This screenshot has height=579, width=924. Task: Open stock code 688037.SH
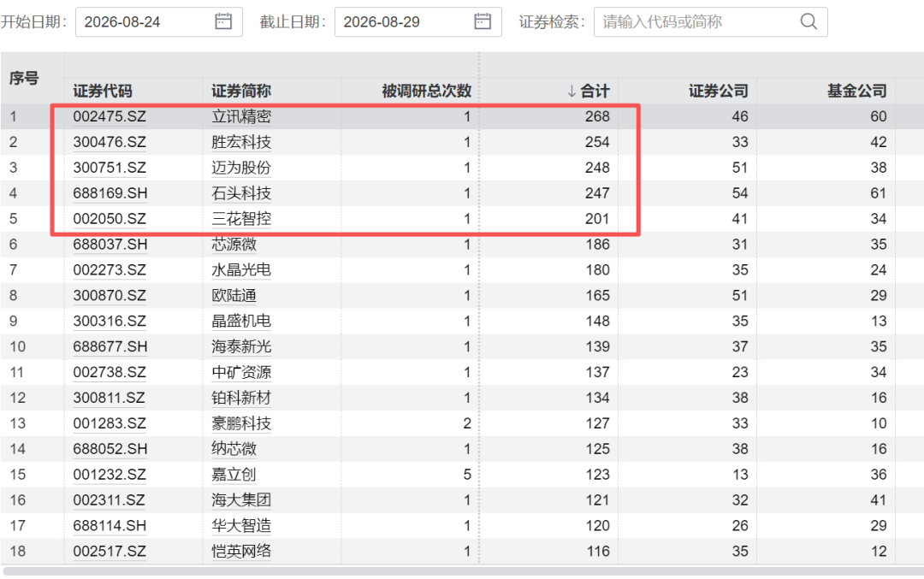[x=110, y=245]
